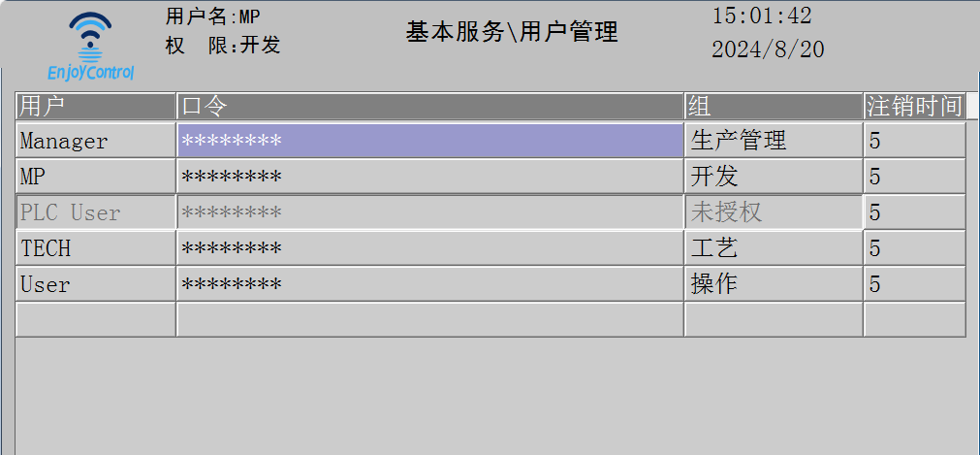Click the EnjoyControl logo icon
Image resolution: width=980 pixels, height=455 pixels.
(90, 46)
